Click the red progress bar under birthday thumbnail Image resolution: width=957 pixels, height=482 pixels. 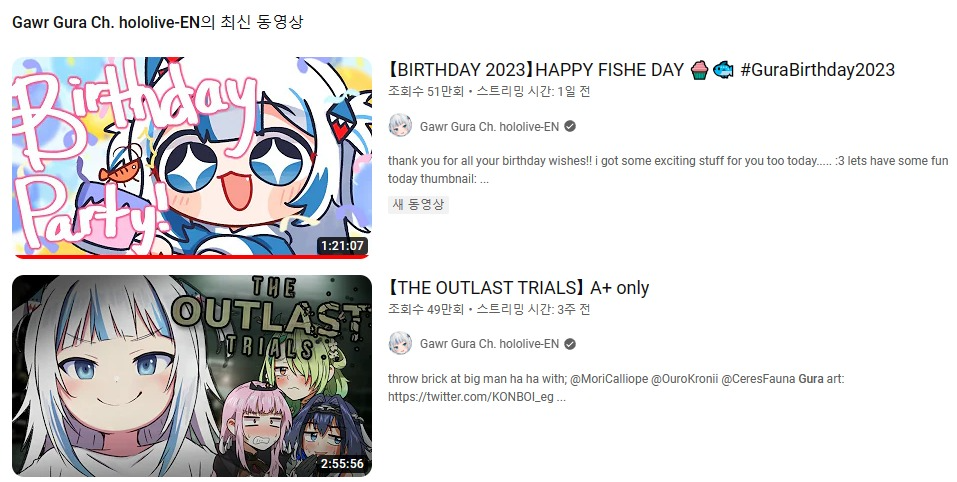(x=192, y=257)
